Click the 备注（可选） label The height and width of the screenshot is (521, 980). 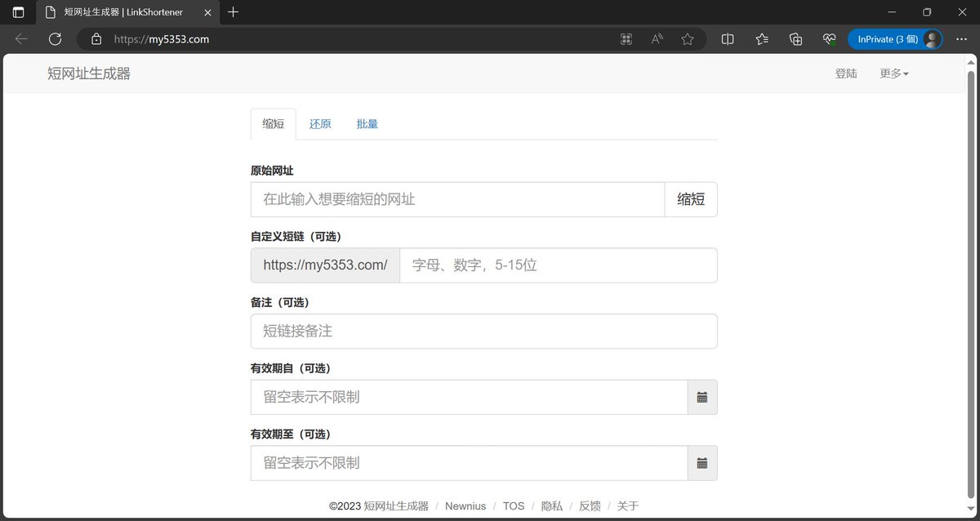(x=280, y=303)
